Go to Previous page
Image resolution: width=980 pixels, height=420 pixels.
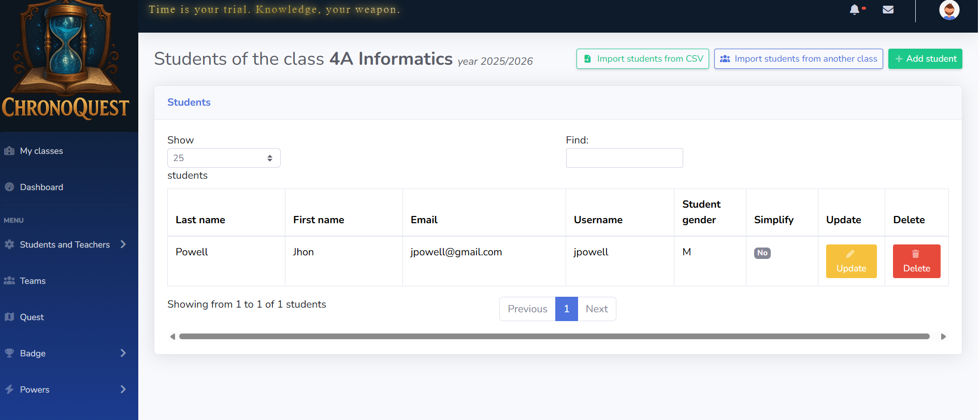click(x=527, y=309)
